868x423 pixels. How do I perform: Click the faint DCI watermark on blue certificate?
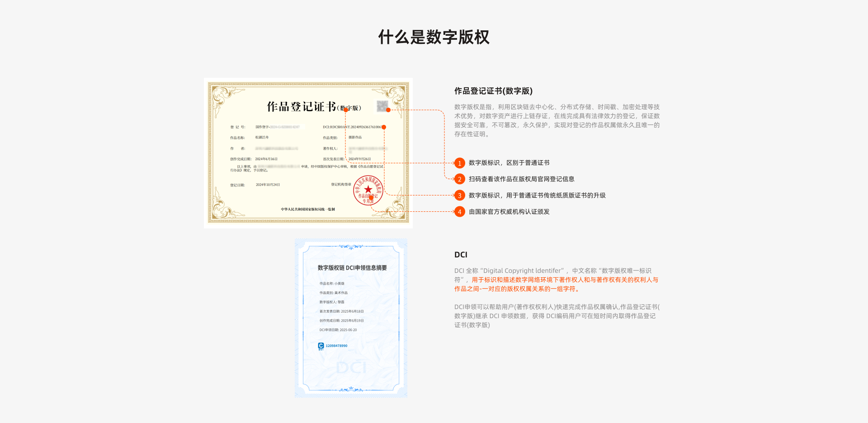coord(351,368)
